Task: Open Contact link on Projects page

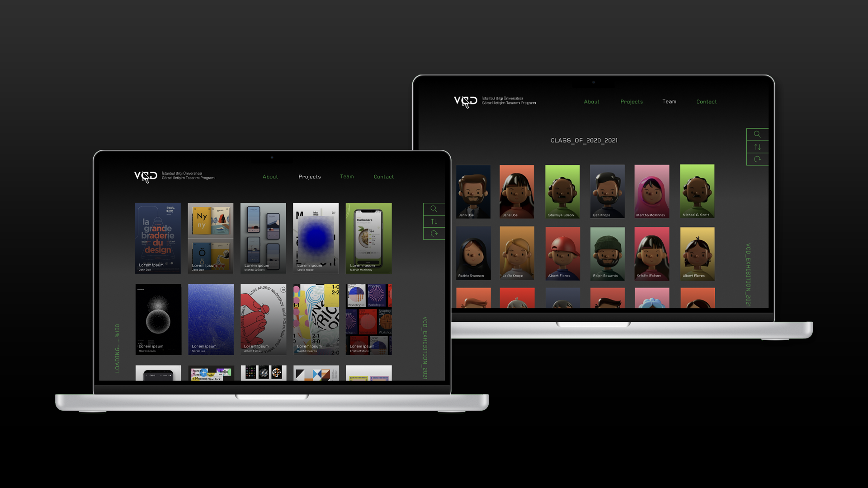Action: [x=383, y=177]
